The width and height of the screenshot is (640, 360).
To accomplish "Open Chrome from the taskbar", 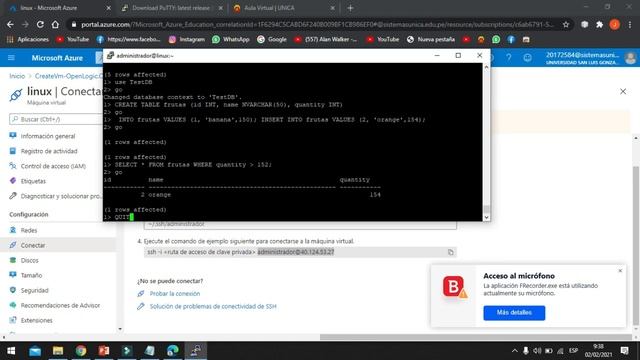I will (x=81, y=351).
